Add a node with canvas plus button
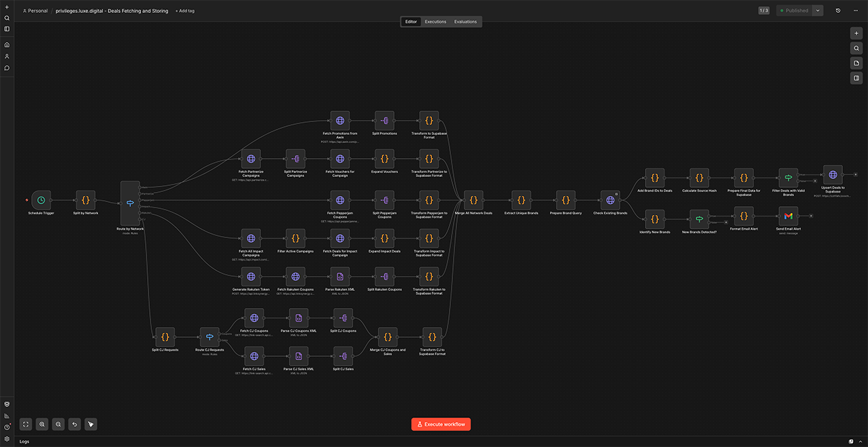This screenshot has height=447, width=868. 856,33
